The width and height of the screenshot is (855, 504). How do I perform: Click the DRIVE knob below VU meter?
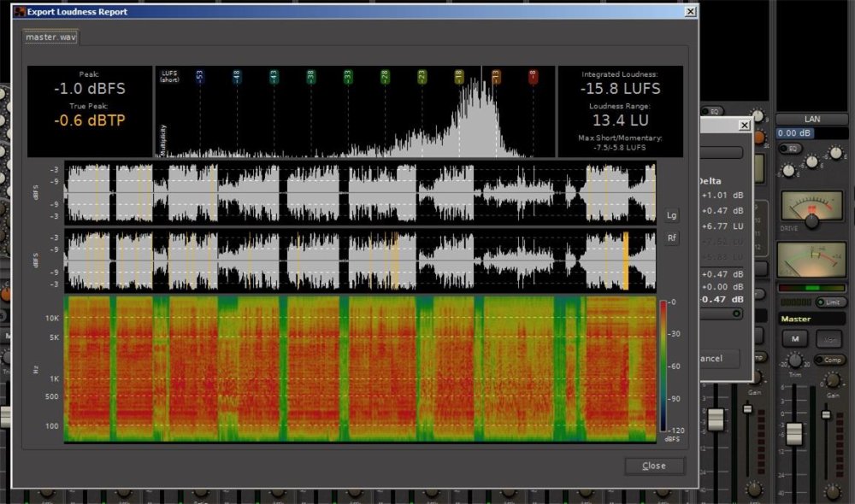(x=811, y=221)
